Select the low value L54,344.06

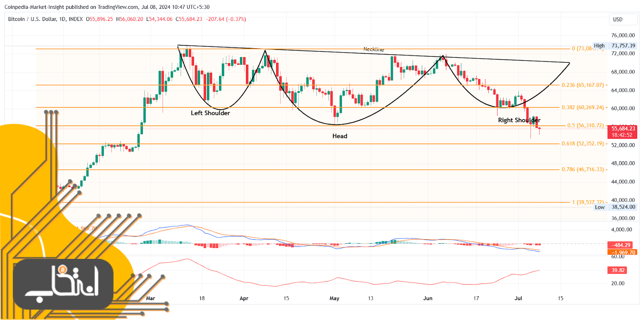pos(159,19)
